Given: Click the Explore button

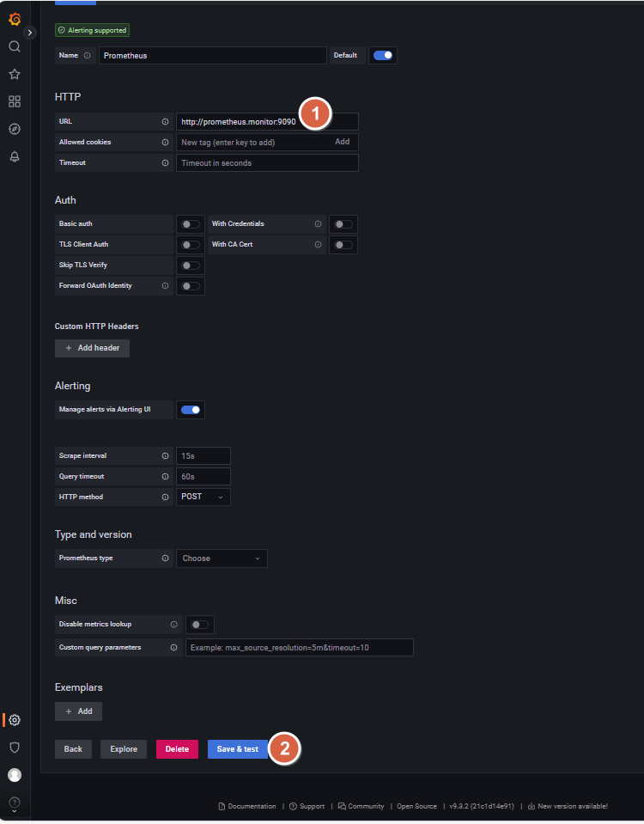Looking at the screenshot, I should (x=124, y=749).
